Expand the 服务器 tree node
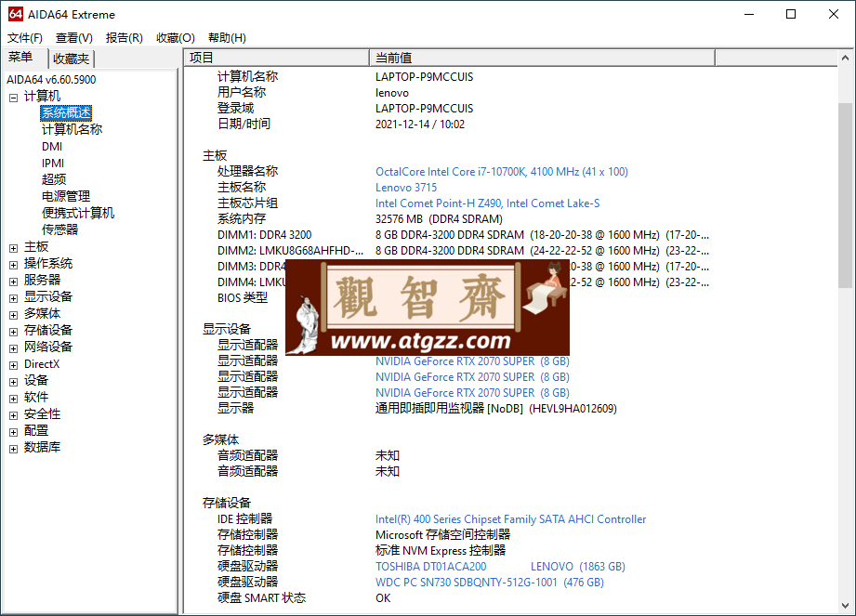856x616 pixels. click(x=14, y=282)
